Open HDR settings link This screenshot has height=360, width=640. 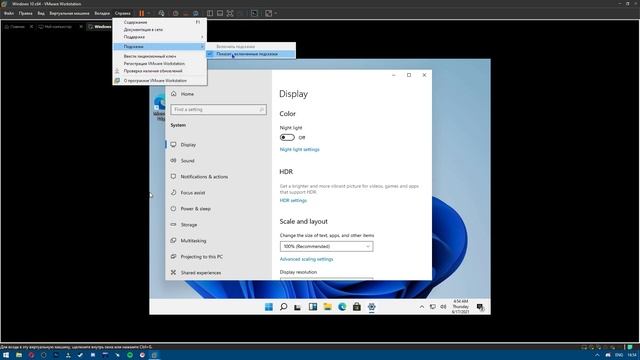point(293,200)
